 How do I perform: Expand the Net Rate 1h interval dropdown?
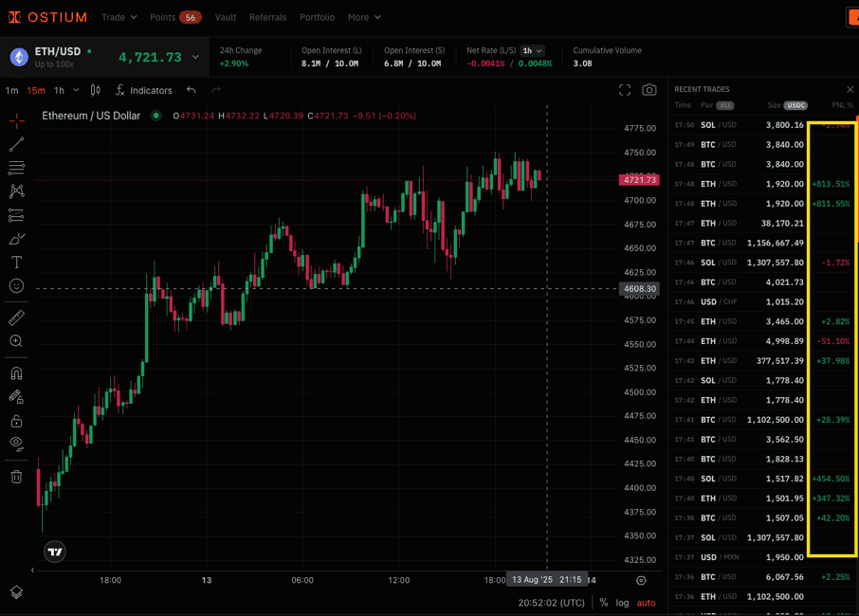(x=533, y=51)
